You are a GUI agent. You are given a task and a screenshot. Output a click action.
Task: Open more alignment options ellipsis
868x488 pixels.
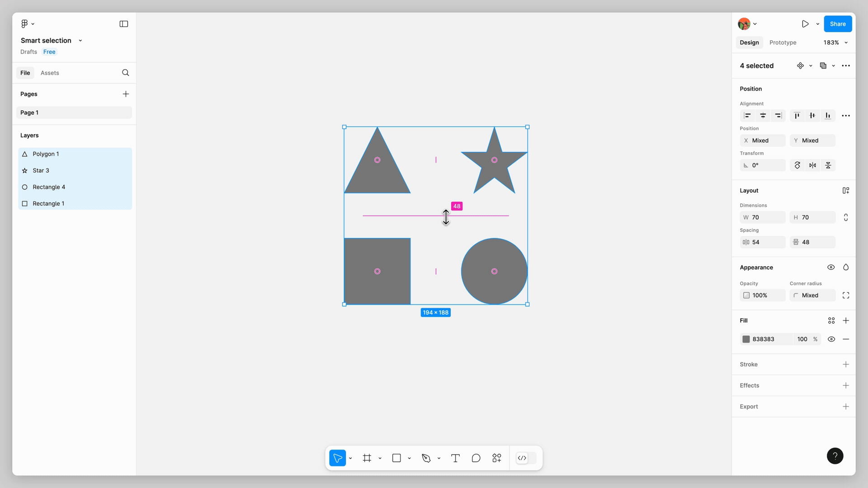(x=846, y=116)
